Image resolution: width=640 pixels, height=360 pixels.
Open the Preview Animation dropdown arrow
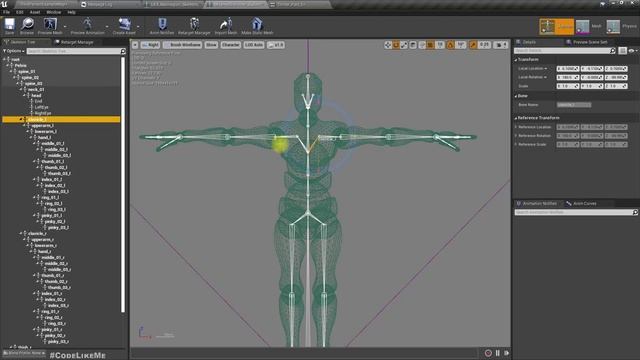click(107, 27)
